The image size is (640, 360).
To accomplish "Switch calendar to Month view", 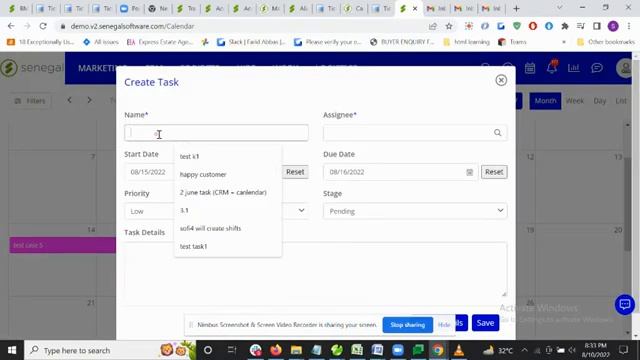I will 545,101.
